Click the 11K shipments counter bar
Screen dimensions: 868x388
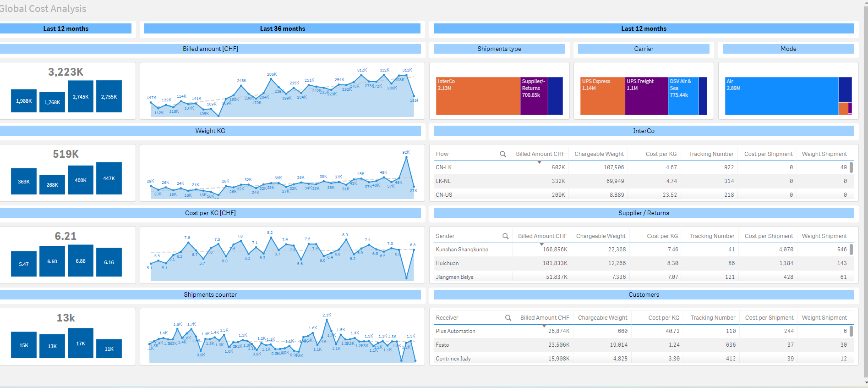pyautogui.click(x=109, y=349)
